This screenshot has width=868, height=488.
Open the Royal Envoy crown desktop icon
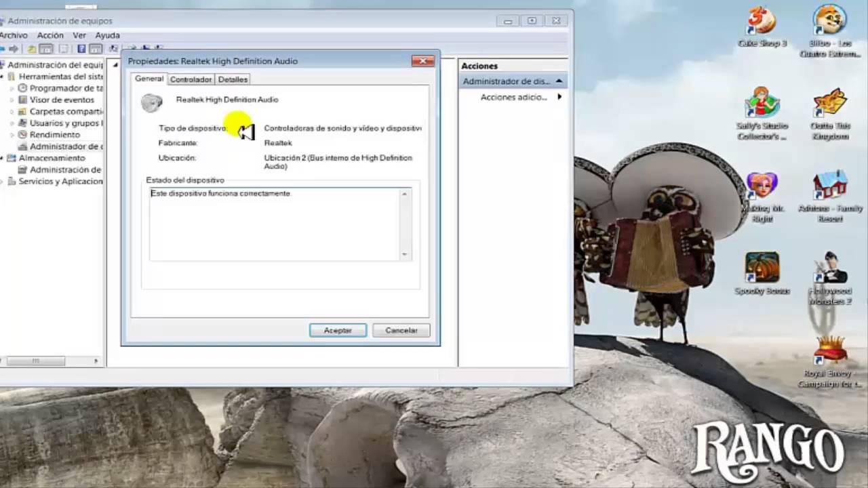[x=830, y=361]
